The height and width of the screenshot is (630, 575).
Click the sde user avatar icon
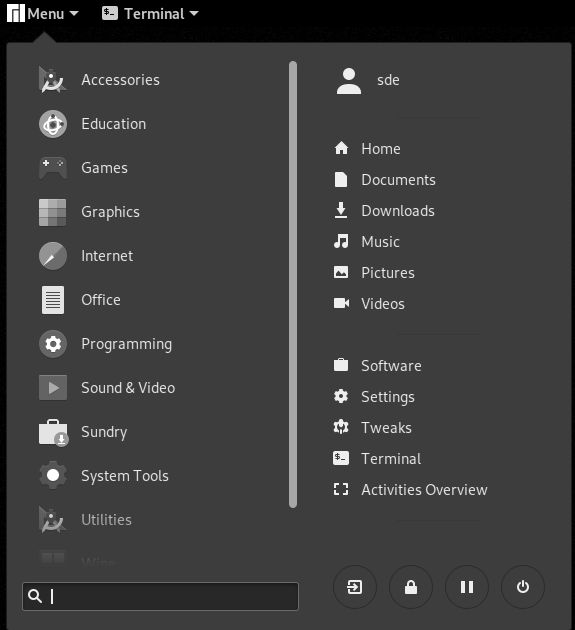click(x=349, y=80)
